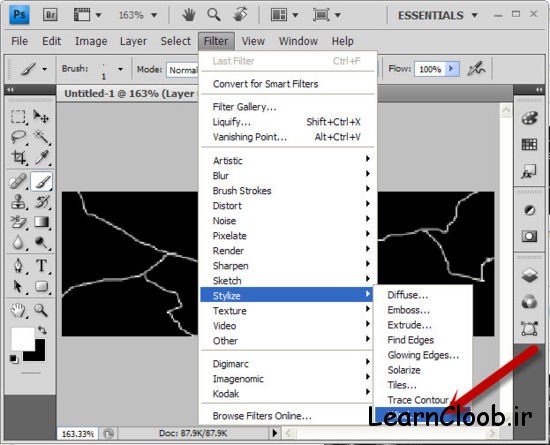The height and width of the screenshot is (445, 550).
Task: Open the Blur filter submenu
Action: click(x=288, y=175)
